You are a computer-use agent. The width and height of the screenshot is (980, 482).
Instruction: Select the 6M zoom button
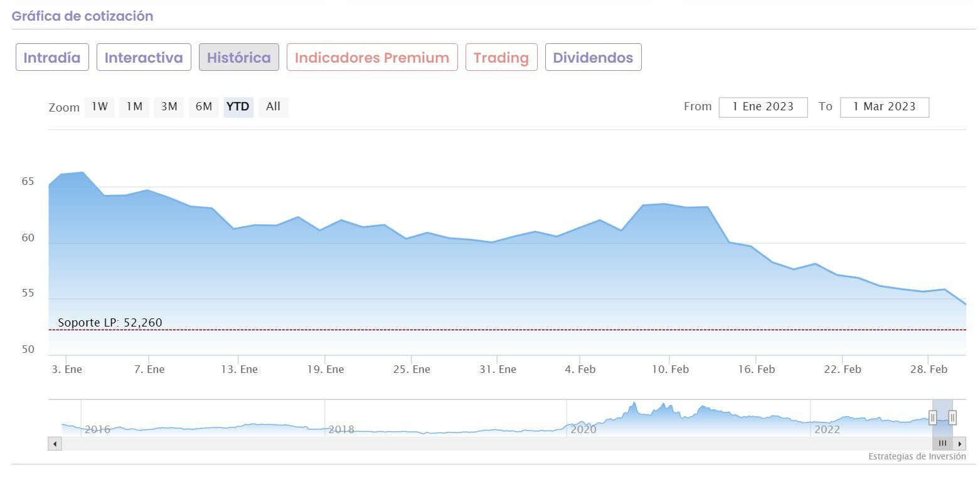pos(204,107)
